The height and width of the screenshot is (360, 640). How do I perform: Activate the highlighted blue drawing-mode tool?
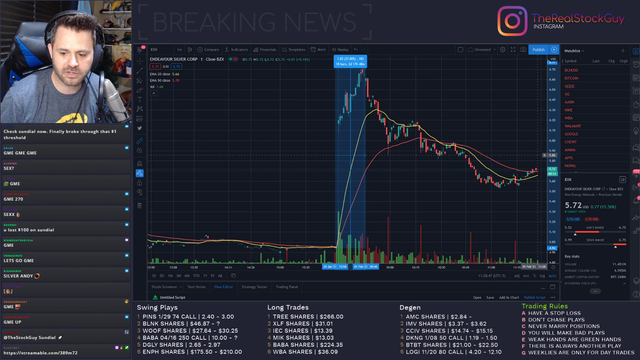point(140,173)
